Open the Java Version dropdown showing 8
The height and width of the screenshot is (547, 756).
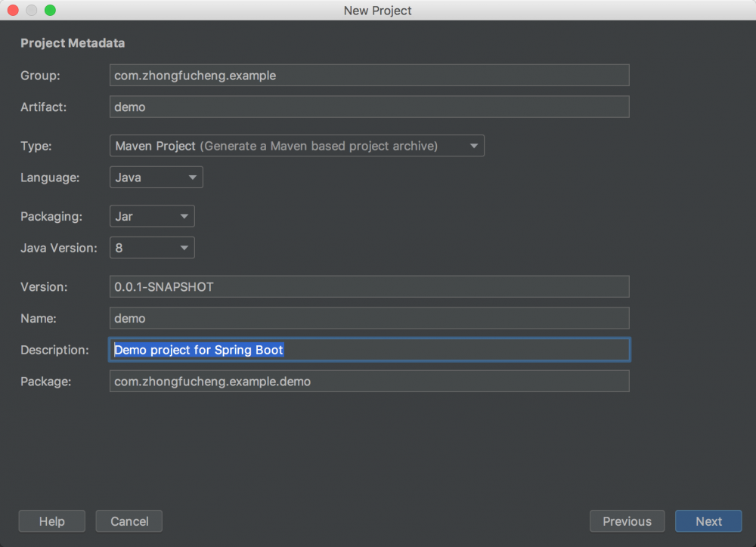click(147, 247)
